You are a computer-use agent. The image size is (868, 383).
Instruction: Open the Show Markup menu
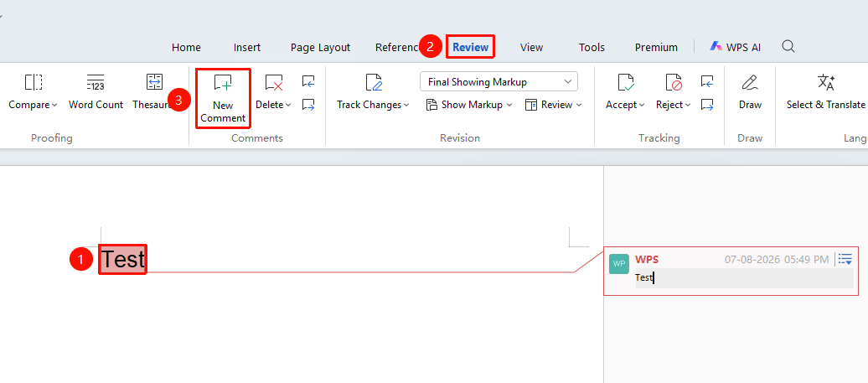pos(469,105)
